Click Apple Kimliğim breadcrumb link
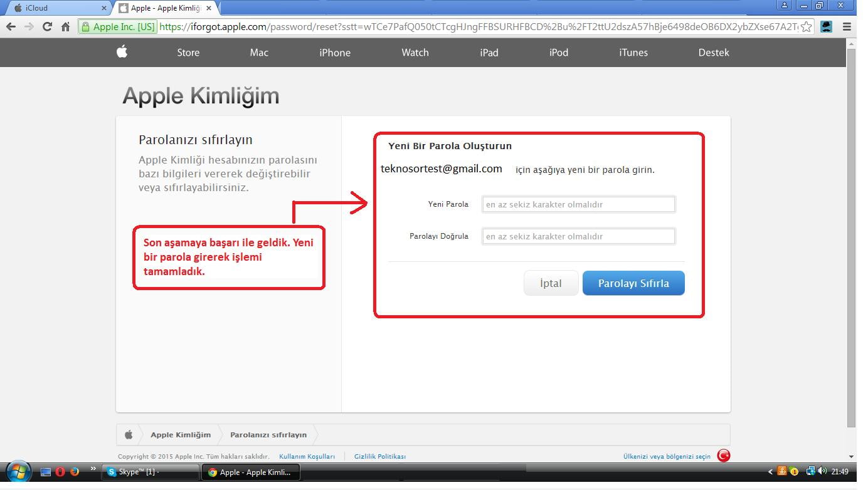 [181, 434]
